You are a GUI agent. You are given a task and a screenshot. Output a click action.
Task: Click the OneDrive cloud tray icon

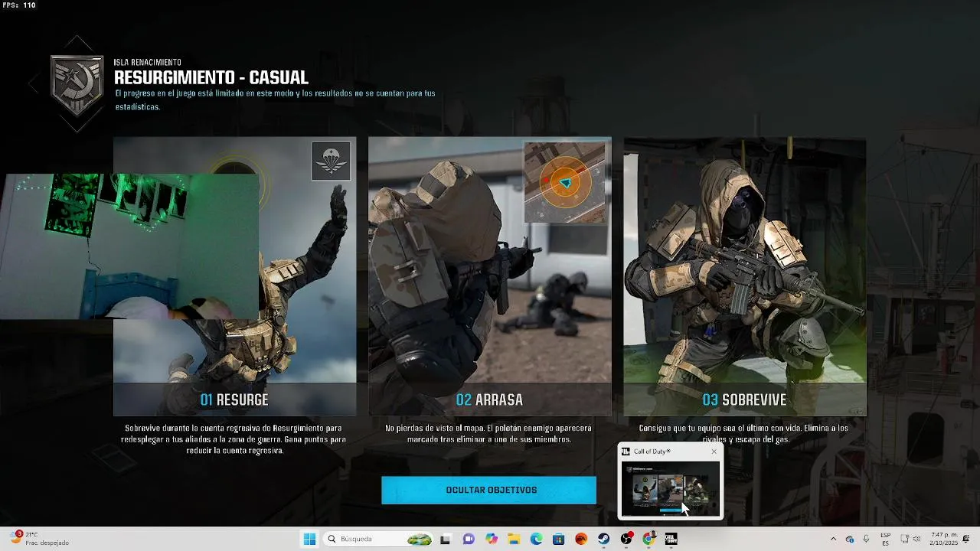point(850,539)
